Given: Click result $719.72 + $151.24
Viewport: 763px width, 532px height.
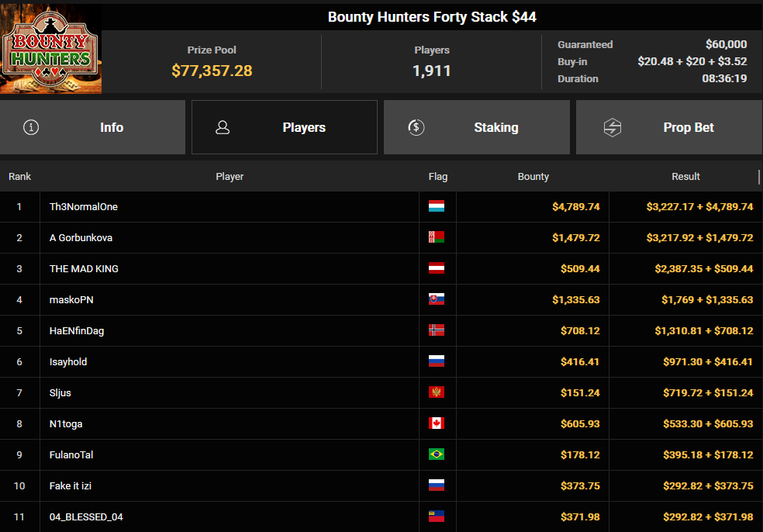Looking at the screenshot, I should pyautogui.click(x=708, y=392).
